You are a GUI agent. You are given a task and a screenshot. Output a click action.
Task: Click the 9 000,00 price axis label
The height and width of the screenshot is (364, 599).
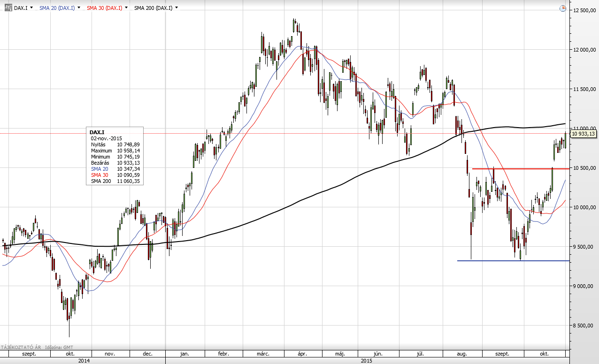click(x=584, y=286)
